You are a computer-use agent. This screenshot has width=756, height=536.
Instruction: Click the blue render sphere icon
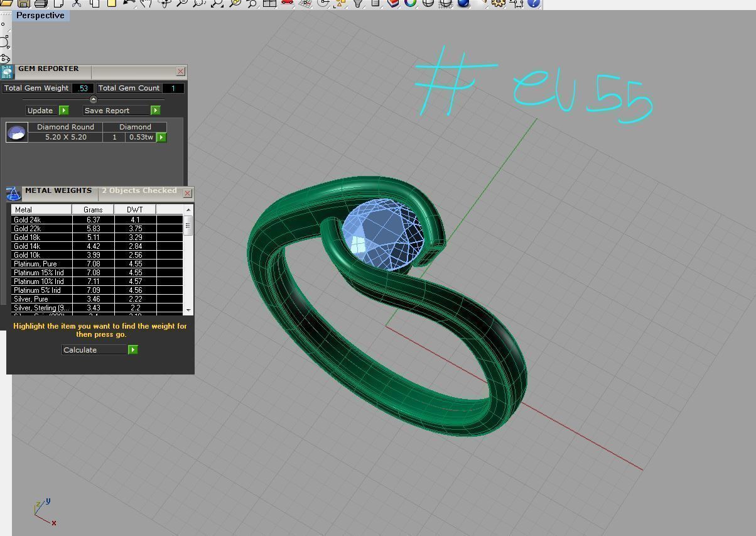[463, 3]
